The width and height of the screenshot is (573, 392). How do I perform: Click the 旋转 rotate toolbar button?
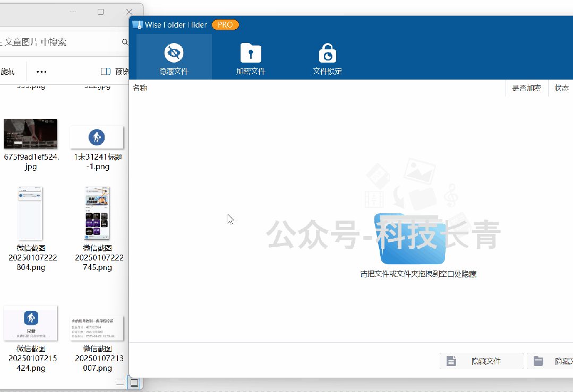click(7, 72)
